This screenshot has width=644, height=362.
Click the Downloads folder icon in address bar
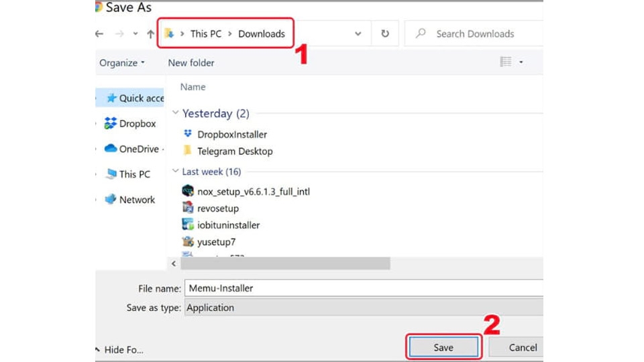point(169,34)
